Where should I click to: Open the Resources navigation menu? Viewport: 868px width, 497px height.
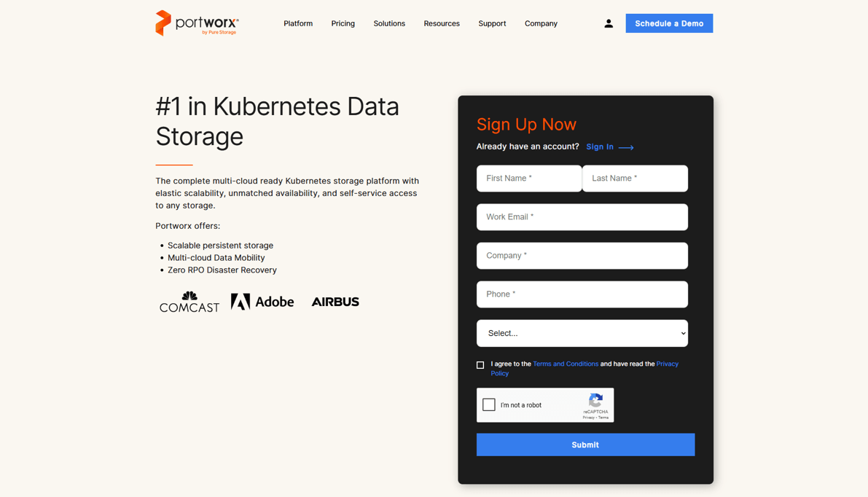442,24
